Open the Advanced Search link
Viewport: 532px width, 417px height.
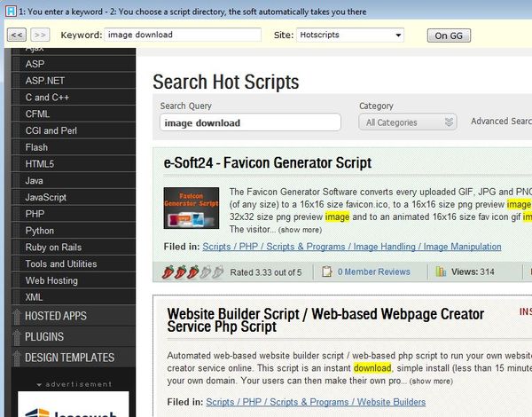[x=501, y=122]
